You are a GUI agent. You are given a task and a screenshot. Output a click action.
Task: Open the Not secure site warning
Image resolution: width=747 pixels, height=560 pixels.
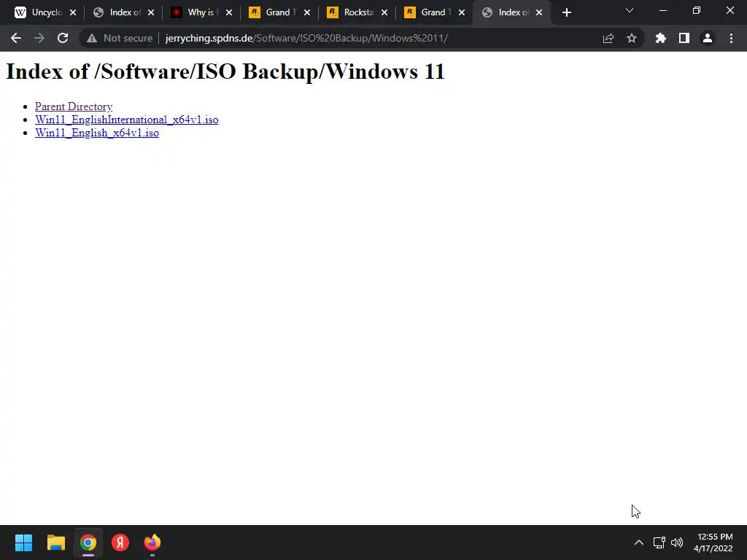120,38
